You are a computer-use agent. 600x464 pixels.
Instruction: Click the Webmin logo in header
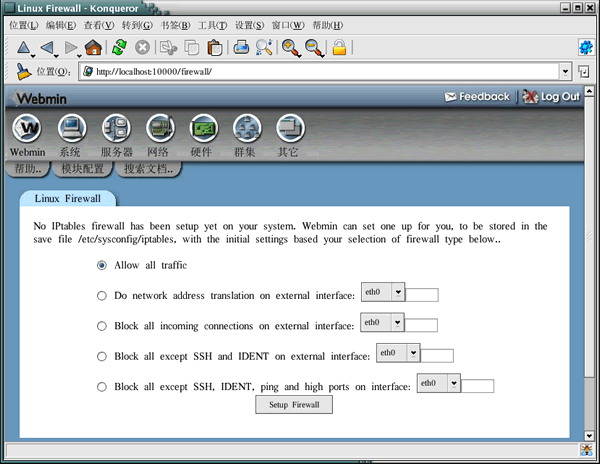pyautogui.click(x=39, y=99)
